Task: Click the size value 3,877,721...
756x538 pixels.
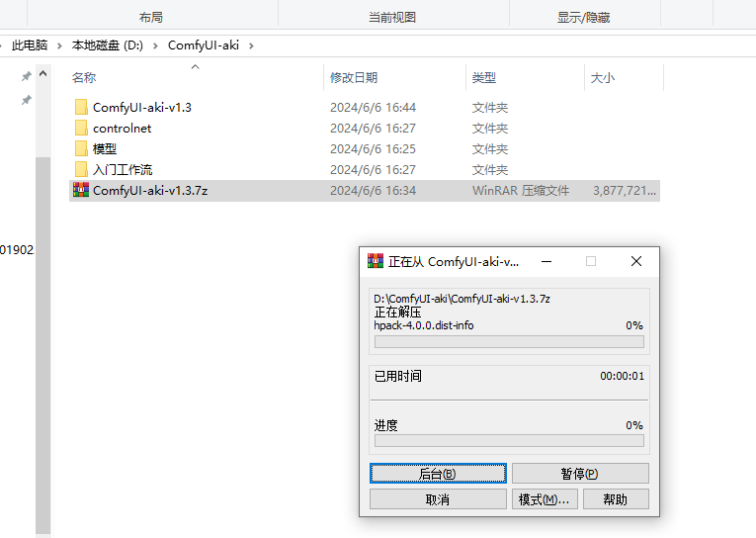Action: (625, 191)
